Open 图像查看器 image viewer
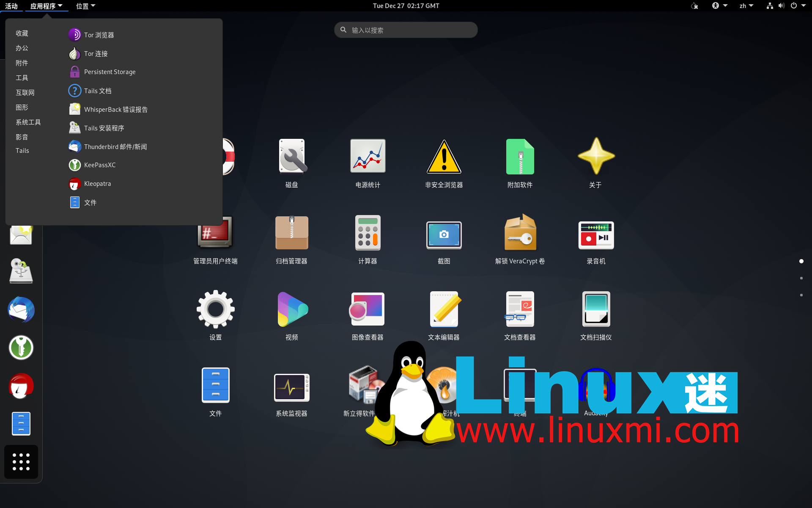Screen dimensions: 812x508 click(x=368, y=316)
